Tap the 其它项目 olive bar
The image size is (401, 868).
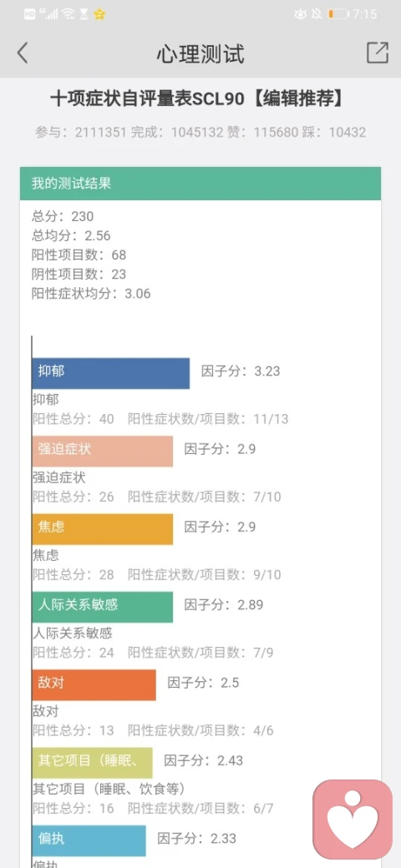92,763
